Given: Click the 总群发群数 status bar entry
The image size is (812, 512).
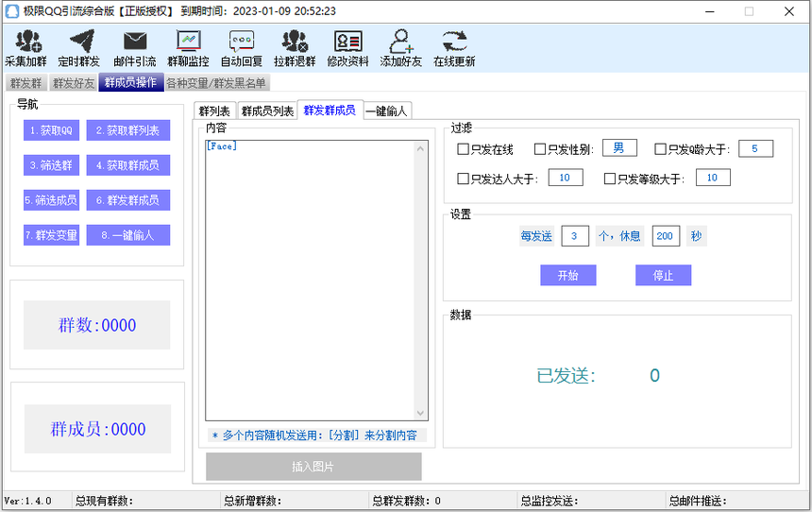Looking at the screenshot, I should pyautogui.click(x=407, y=501).
